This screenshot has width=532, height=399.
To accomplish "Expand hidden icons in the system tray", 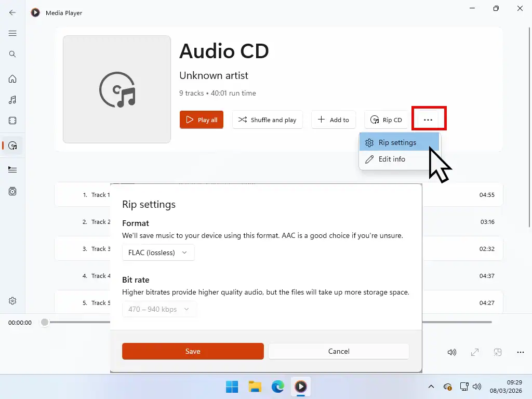I will [x=431, y=387].
